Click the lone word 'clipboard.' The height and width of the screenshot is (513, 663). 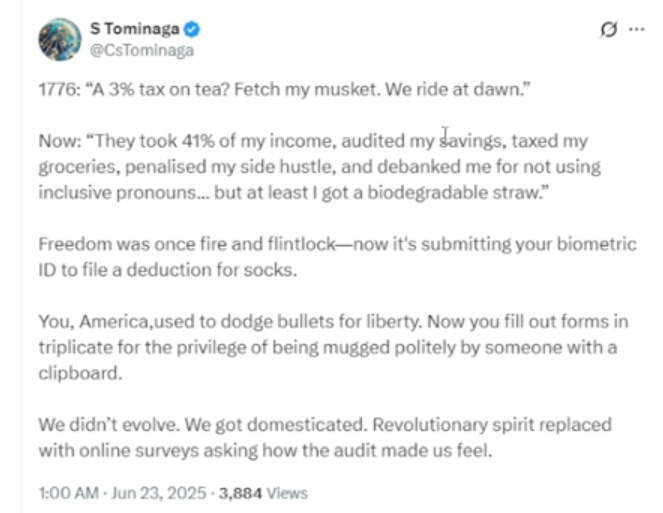[x=80, y=373]
